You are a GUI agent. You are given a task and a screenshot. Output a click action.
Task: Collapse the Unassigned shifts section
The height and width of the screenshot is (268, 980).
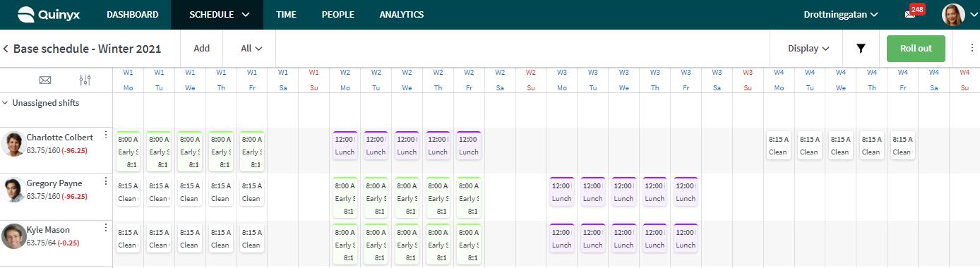point(6,103)
